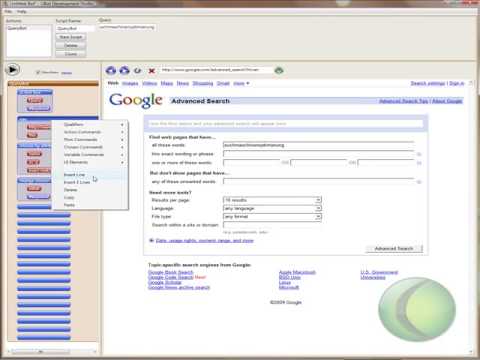This screenshot has height=360, width=480.
Task: Toggle the checkbox beside the Play button
Action: click(x=38, y=72)
